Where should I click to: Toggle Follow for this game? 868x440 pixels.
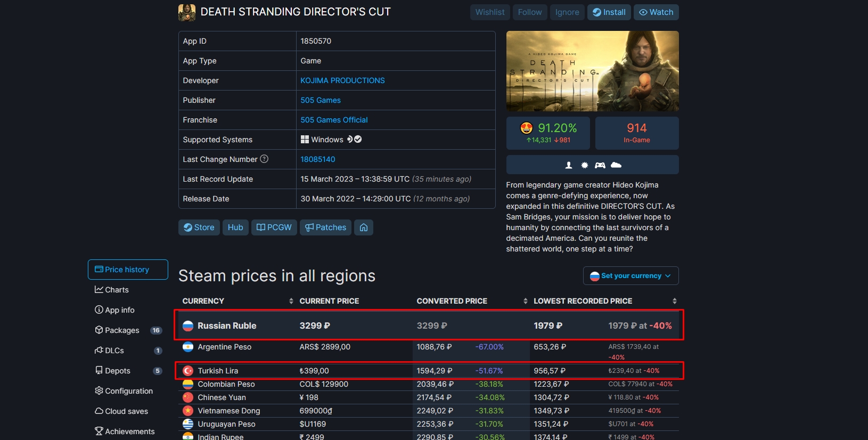530,12
